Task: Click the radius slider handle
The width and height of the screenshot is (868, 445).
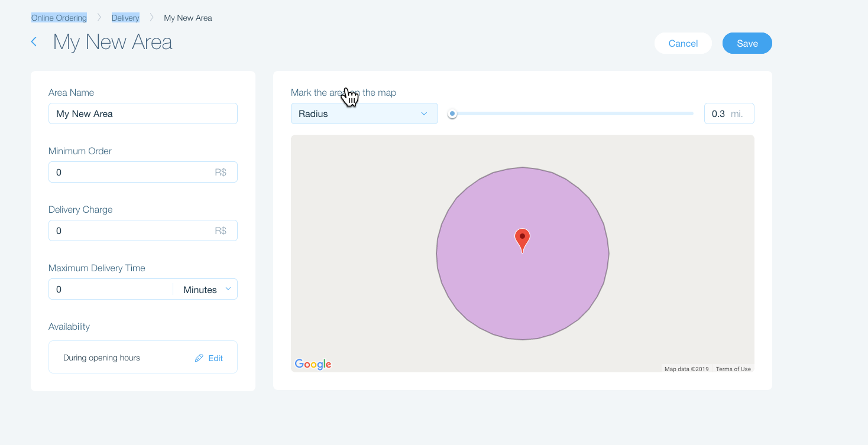Action: tap(452, 113)
